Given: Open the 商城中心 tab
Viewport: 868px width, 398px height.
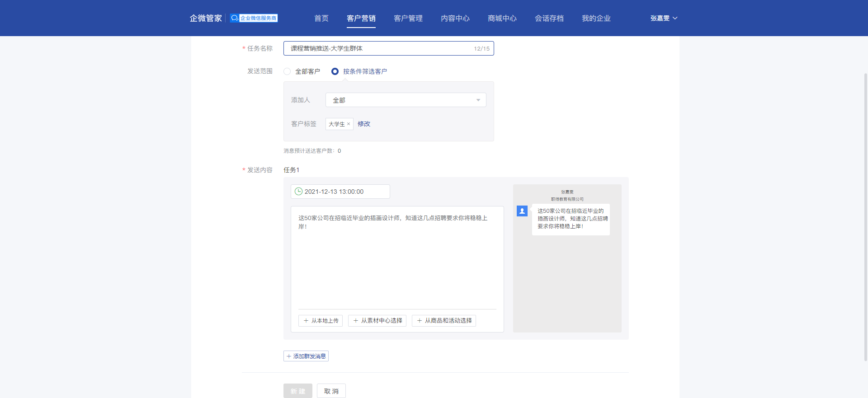Looking at the screenshot, I should tap(502, 18).
